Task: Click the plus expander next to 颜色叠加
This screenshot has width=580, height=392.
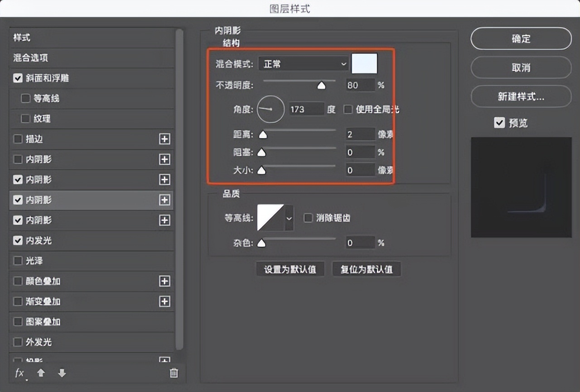Action: click(164, 281)
